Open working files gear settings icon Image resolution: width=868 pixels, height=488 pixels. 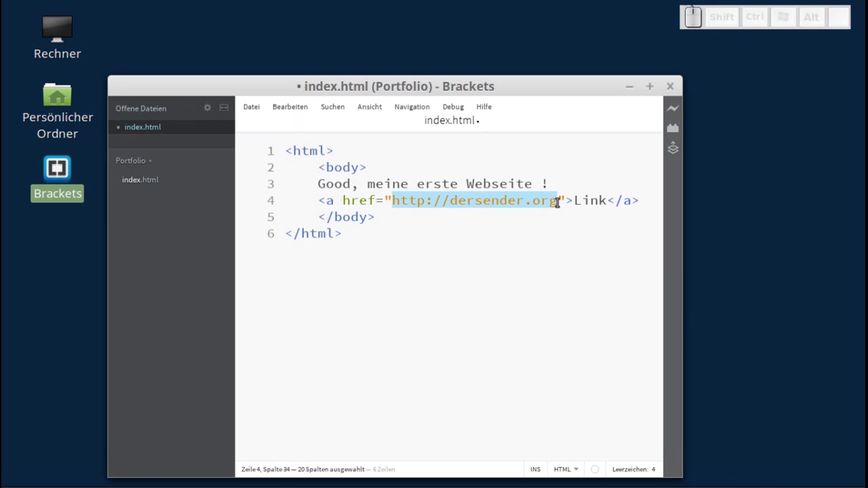pos(207,108)
